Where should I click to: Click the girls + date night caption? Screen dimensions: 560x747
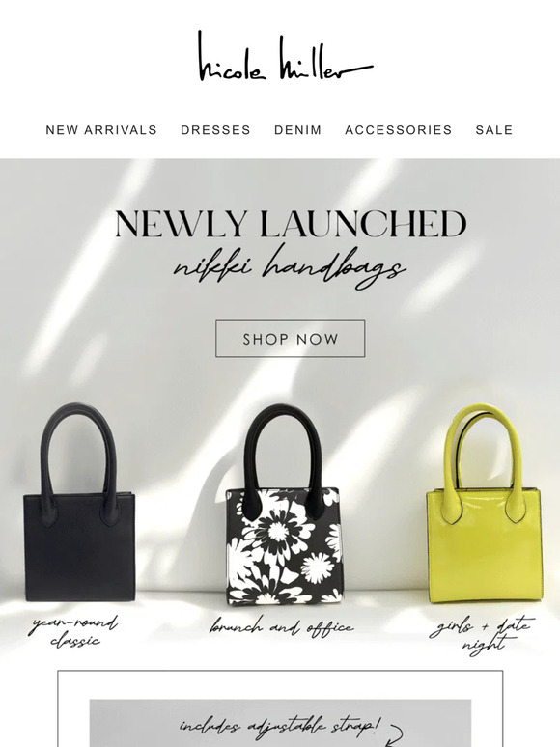pyautogui.click(x=482, y=635)
